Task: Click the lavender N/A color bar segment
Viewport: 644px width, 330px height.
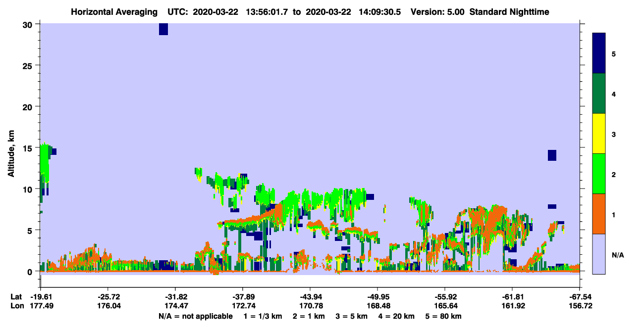Action: point(599,254)
